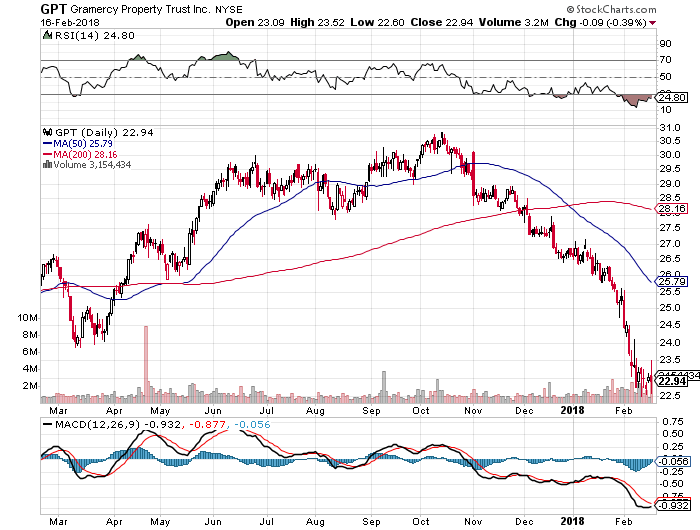Click the red down-arrow change indicator
This screenshot has height=530, width=700.
coord(653,23)
